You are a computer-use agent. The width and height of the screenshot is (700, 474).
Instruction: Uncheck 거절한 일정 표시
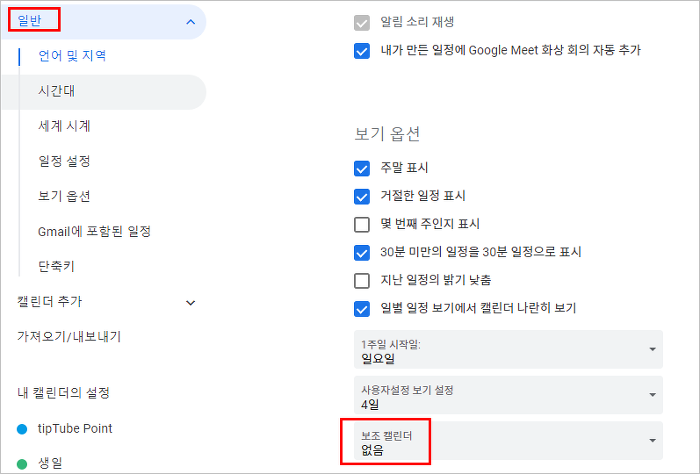coord(362,196)
